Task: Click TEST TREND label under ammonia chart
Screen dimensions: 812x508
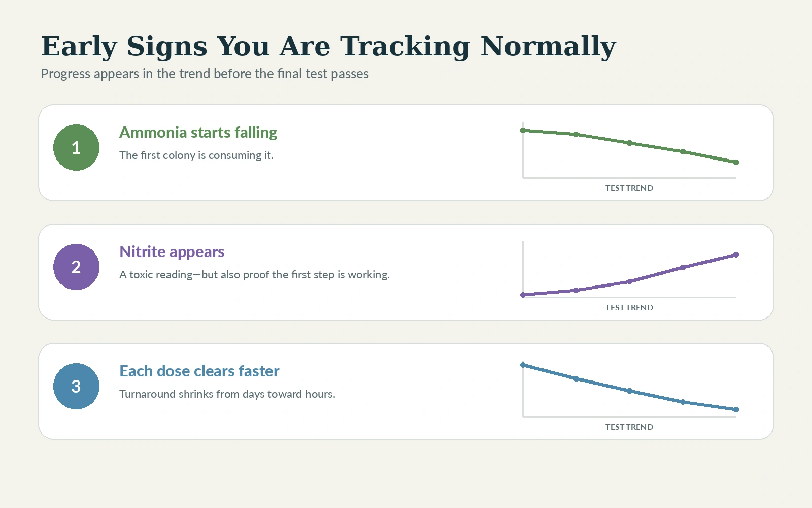Action: point(629,188)
